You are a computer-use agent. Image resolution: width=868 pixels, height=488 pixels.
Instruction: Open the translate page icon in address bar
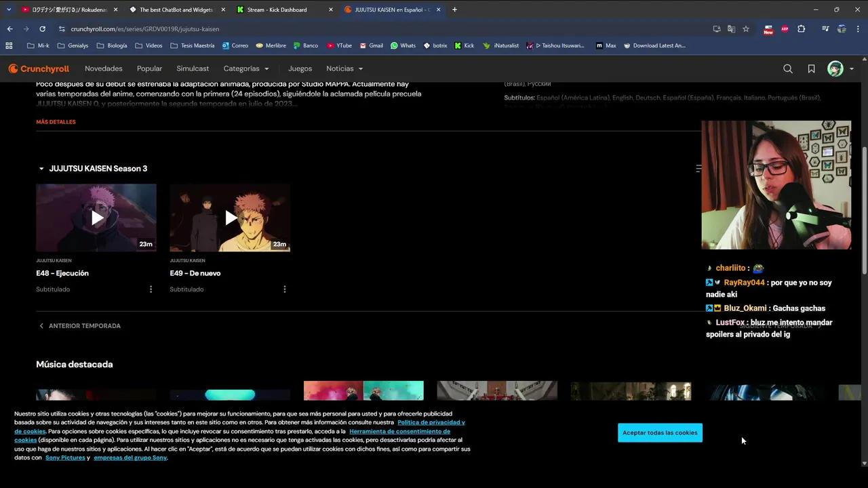point(731,29)
